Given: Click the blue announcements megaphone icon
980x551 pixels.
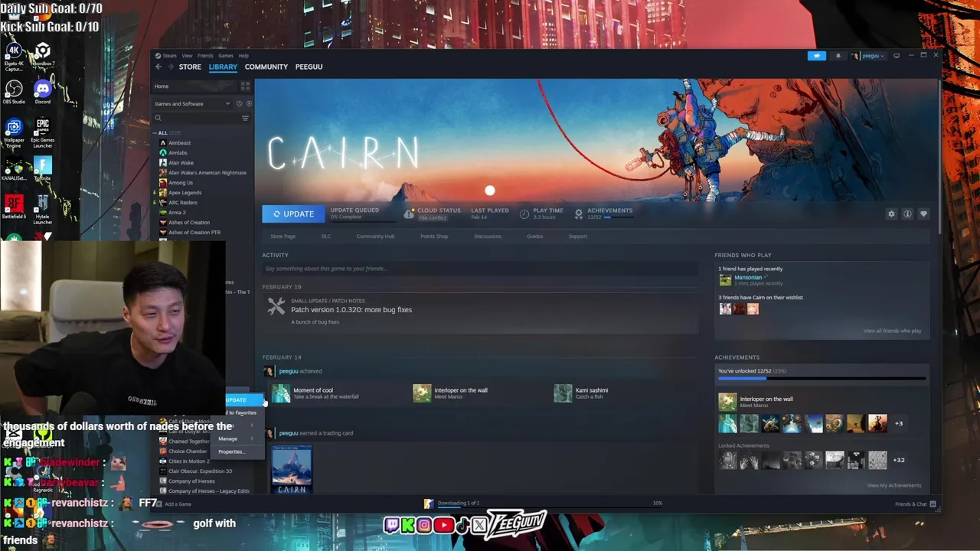Looking at the screenshot, I should pos(817,56).
